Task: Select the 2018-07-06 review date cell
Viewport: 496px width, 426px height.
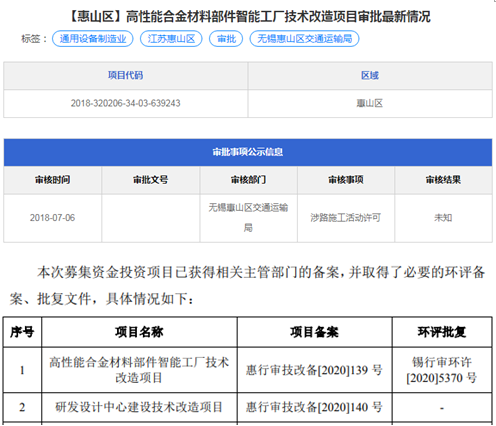Action: (x=53, y=218)
